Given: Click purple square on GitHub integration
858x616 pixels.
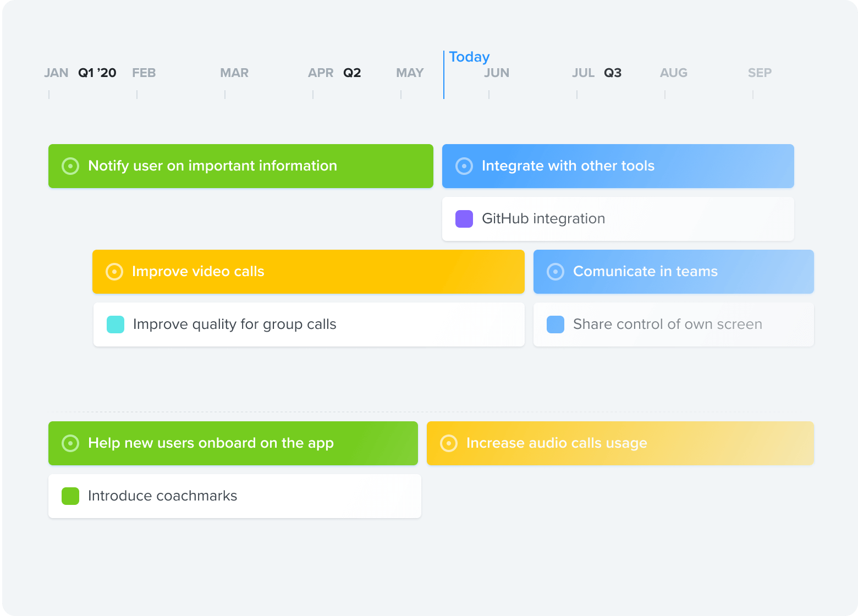Looking at the screenshot, I should tap(464, 219).
